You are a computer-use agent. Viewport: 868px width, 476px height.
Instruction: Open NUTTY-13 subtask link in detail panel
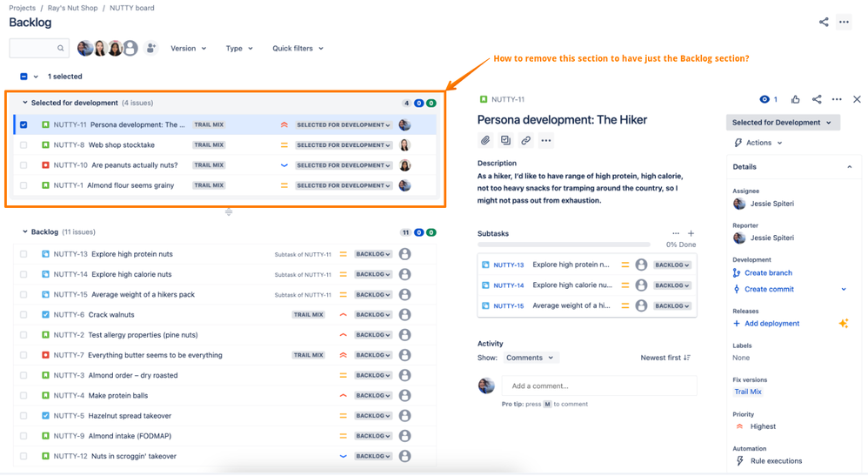coord(508,265)
